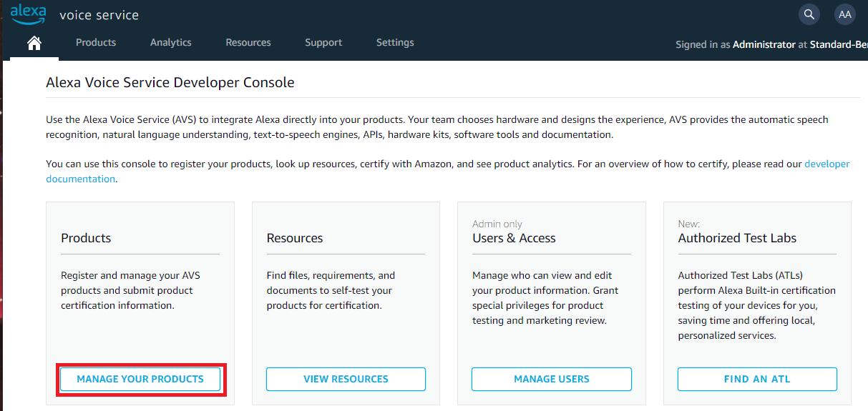This screenshot has height=411, width=868.
Task: Open the Resources menu
Action: [x=248, y=42]
